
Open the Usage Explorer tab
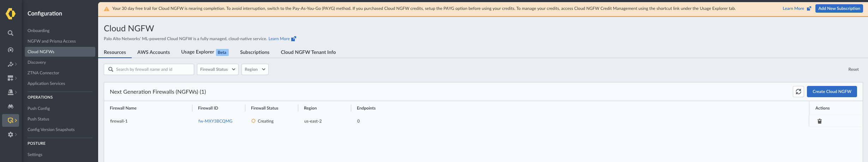pyautogui.click(x=198, y=52)
